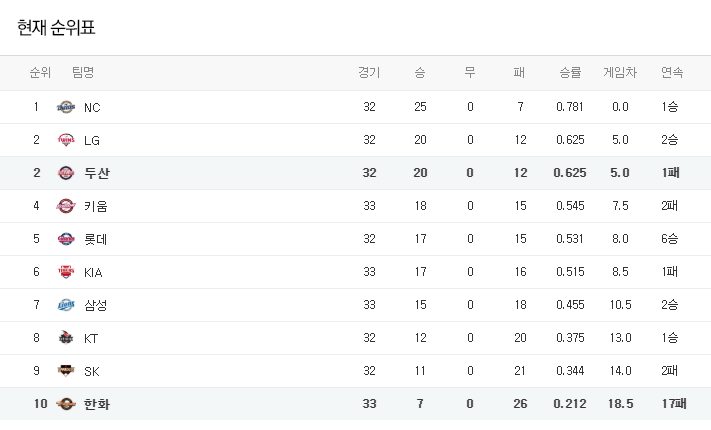Open the 한화 team name link

point(97,404)
